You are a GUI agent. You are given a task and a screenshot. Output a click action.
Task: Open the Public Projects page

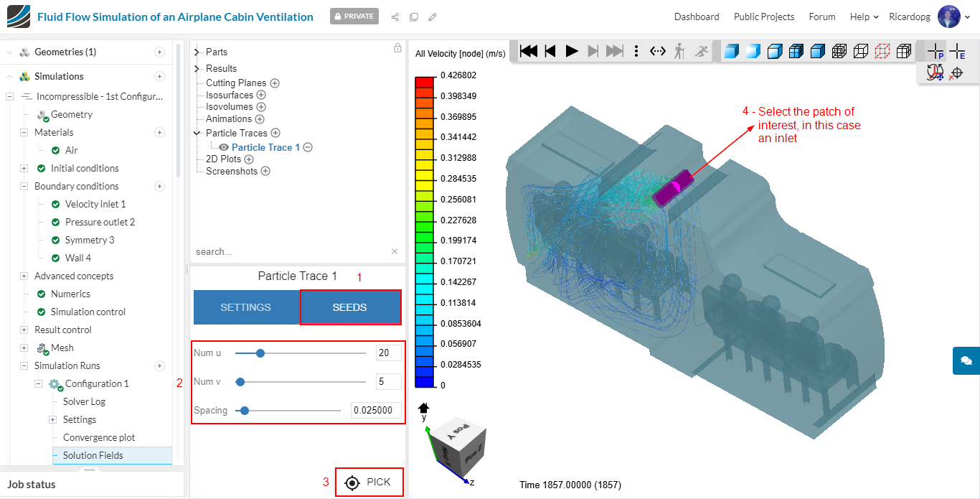[x=763, y=17]
